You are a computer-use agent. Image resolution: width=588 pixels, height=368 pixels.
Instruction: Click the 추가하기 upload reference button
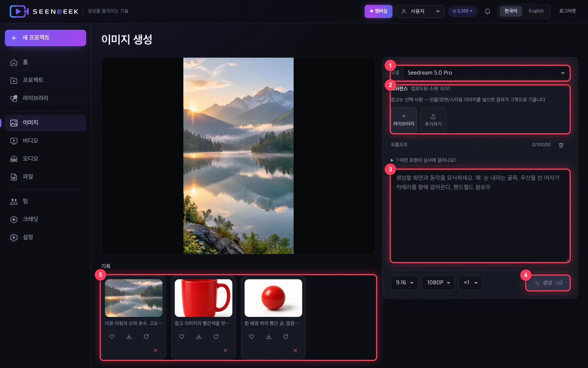coord(433,120)
